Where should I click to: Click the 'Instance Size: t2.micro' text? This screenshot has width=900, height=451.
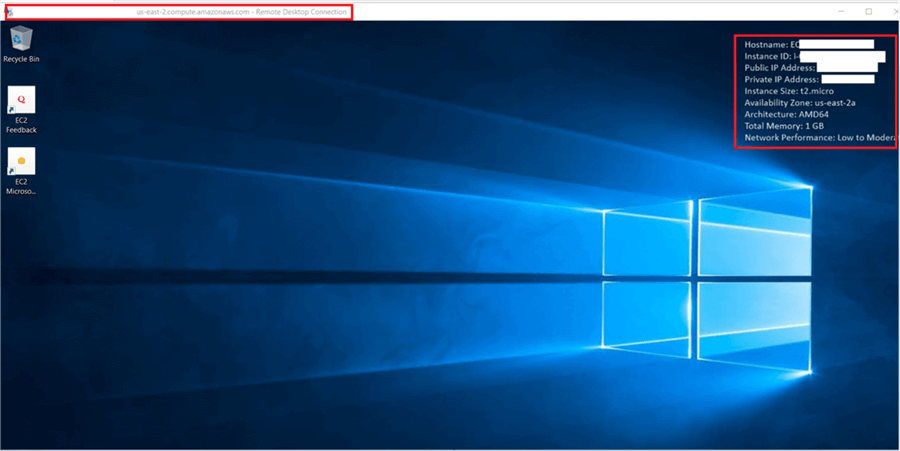pos(789,91)
